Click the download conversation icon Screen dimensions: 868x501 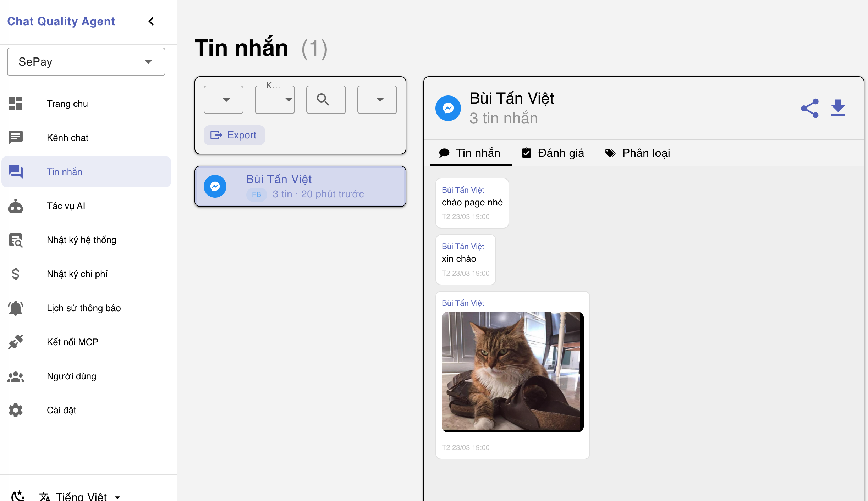click(x=838, y=108)
